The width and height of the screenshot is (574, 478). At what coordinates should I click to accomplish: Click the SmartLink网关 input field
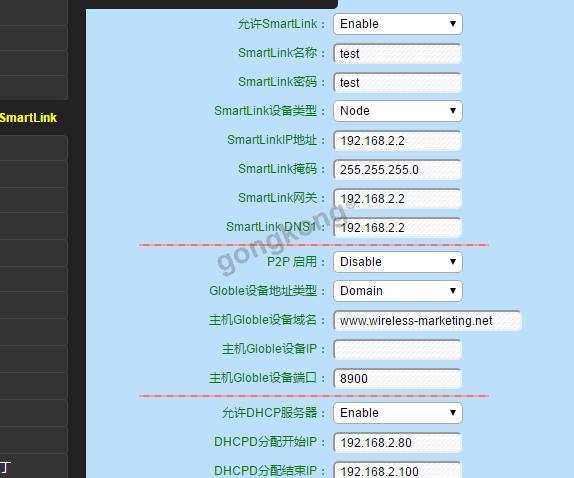coord(398,199)
